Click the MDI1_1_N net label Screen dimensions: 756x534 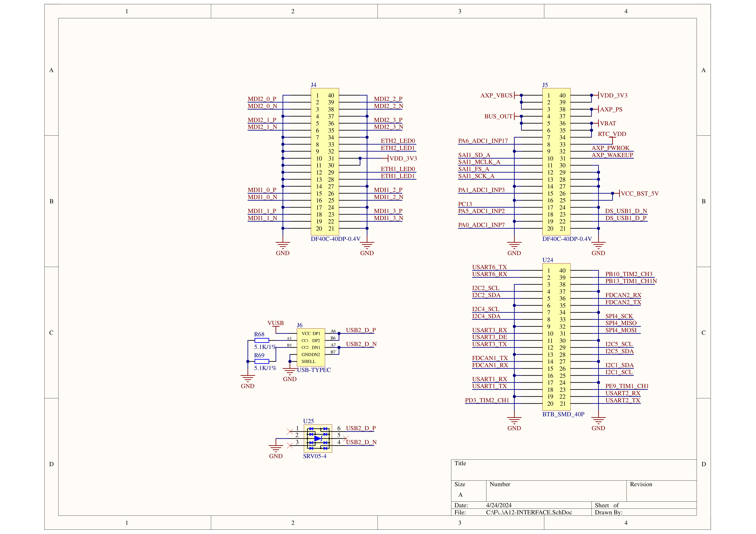262,218
